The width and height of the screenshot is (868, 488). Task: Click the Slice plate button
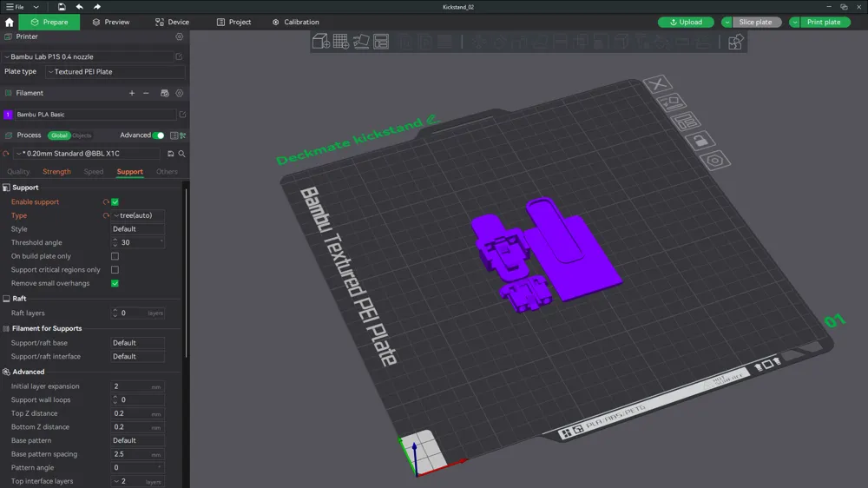pyautogui.click(x=755, y=23)
